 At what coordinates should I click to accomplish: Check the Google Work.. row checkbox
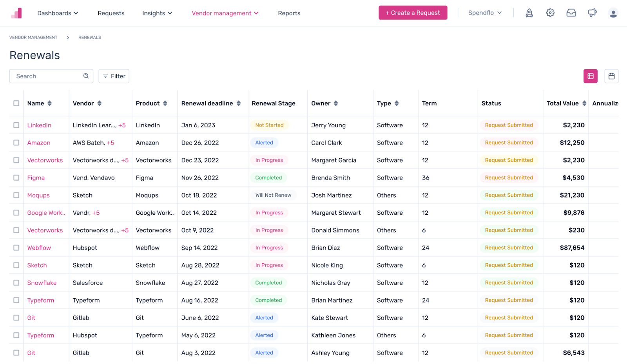(x=16, y=213)
